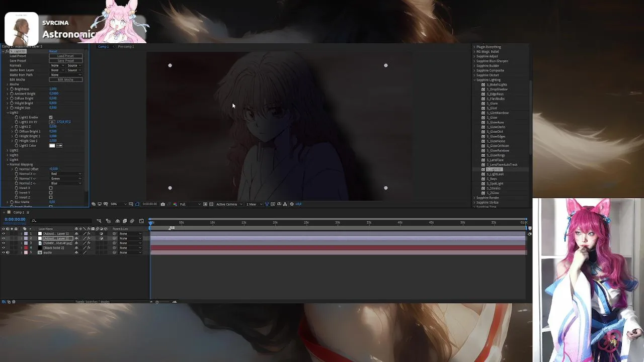The height and width of the screenshot is (362, 644).
Task: Collapse the Sapphire Lighting effects category
Action: point(474,80)
